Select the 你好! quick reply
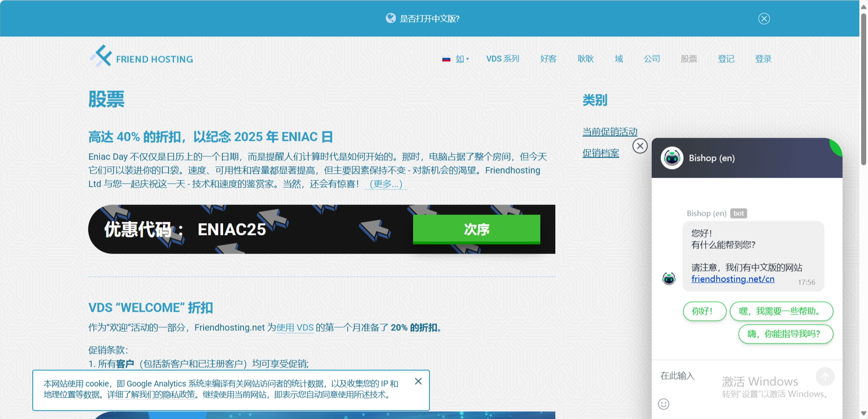The width and height of the screenshot is (868, 419). [x=704, y=311]
